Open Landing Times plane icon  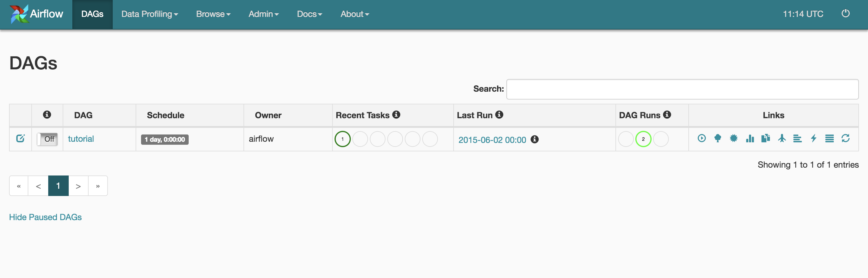click(x=782, y=138)
